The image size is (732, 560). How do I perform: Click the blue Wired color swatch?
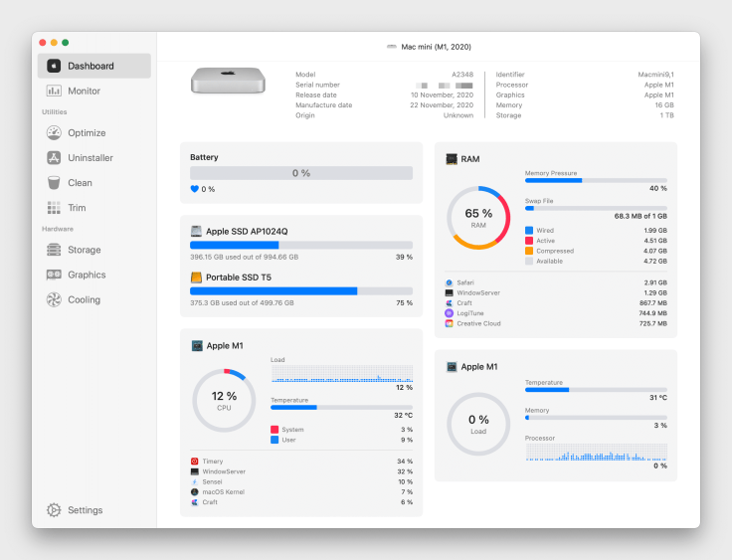pos(529,230)
